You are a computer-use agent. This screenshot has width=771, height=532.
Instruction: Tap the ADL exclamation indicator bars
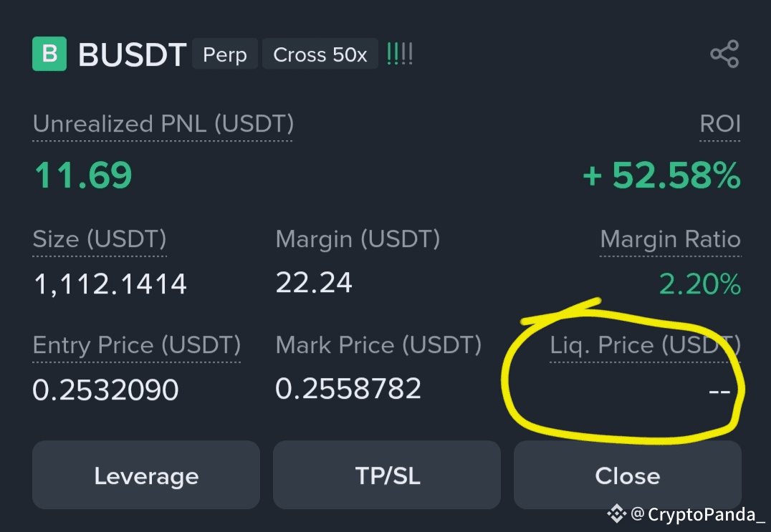click(399, 54)
